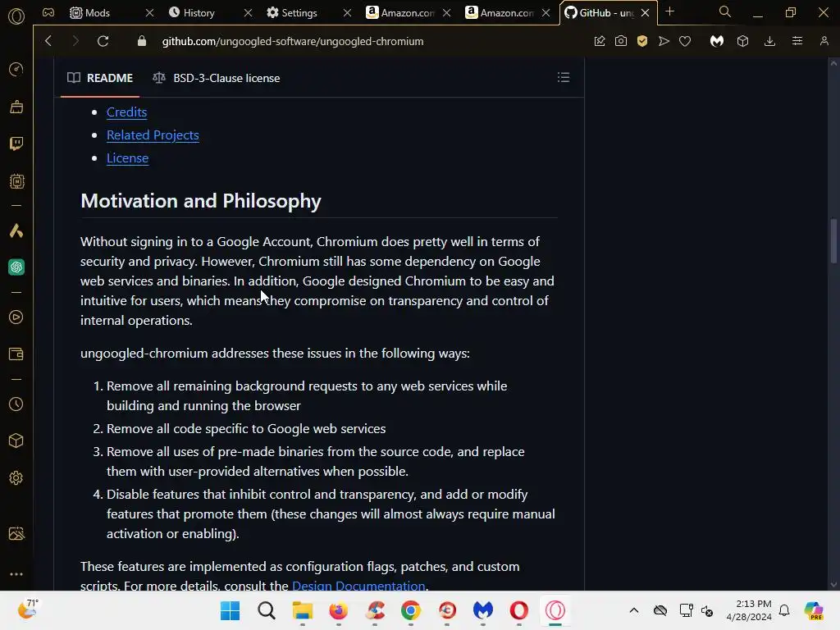The height and width of the screenshot is (630, 840).
Task: Open ChatGPT panel in sidebar
Action: pos(16,267)
